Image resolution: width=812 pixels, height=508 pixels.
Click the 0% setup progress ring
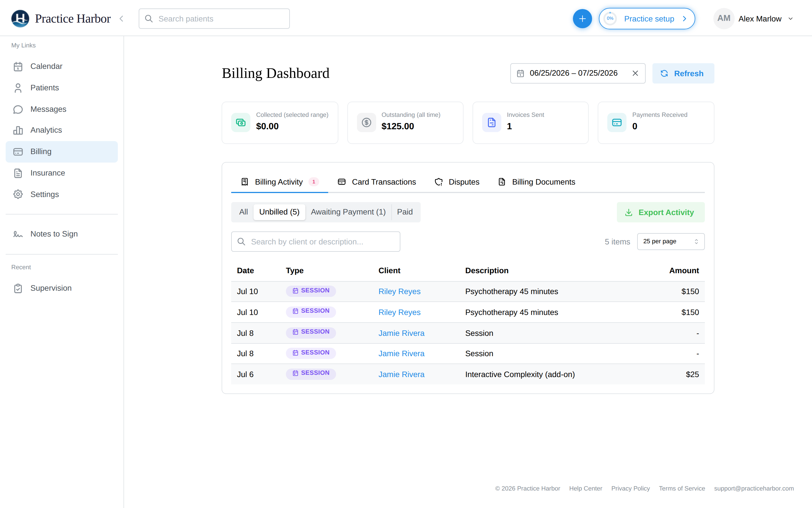coord(610,19)
